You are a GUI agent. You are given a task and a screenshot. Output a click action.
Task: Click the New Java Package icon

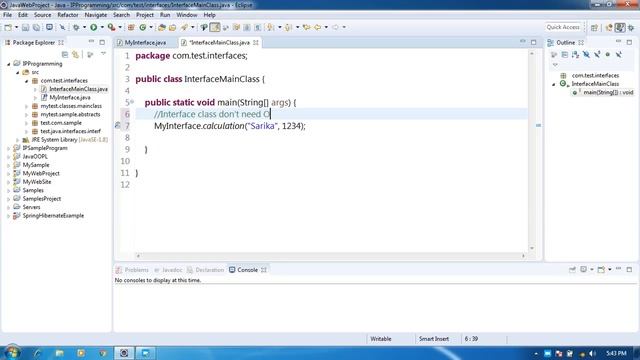point(131,27)
